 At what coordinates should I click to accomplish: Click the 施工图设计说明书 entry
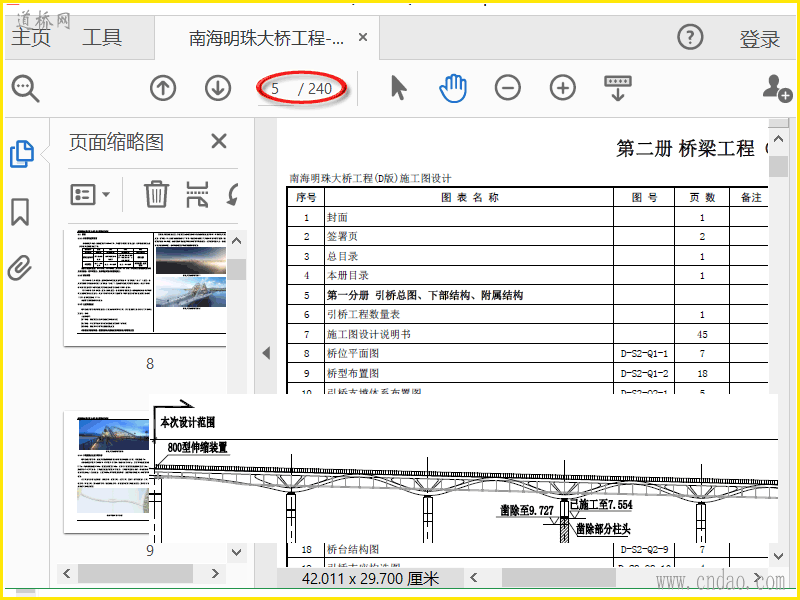click(x=368, y=335)
